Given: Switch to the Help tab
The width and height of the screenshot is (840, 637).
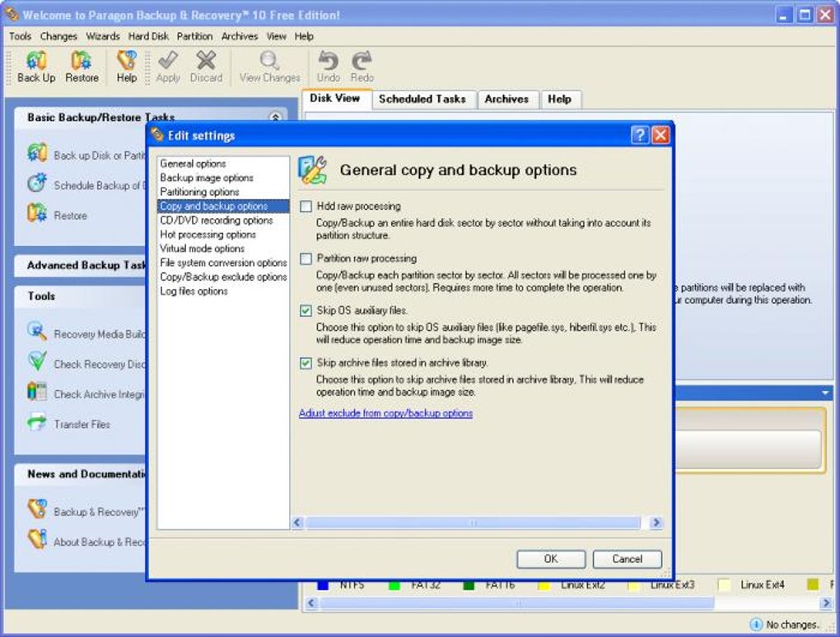Looking at the screenshot, I should 559,99.
